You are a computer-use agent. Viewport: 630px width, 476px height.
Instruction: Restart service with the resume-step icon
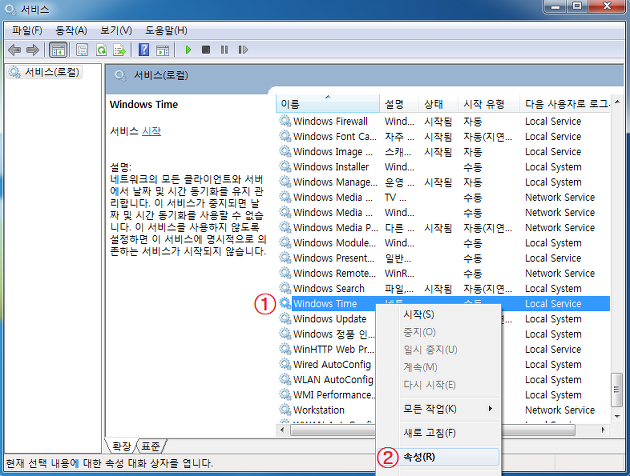pyautogui.click(x=243, y=50)
